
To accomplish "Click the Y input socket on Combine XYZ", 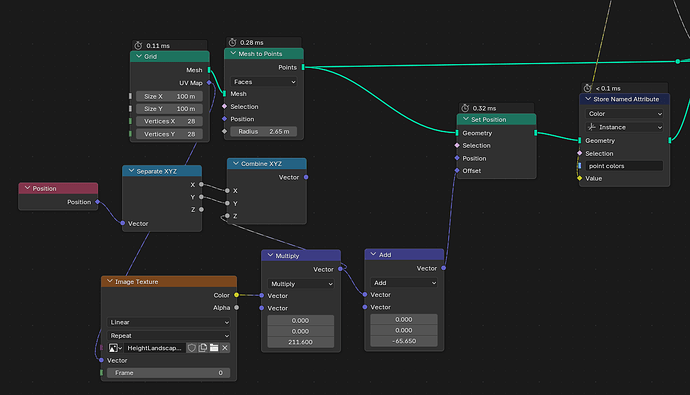I will (x=227, y=203).
